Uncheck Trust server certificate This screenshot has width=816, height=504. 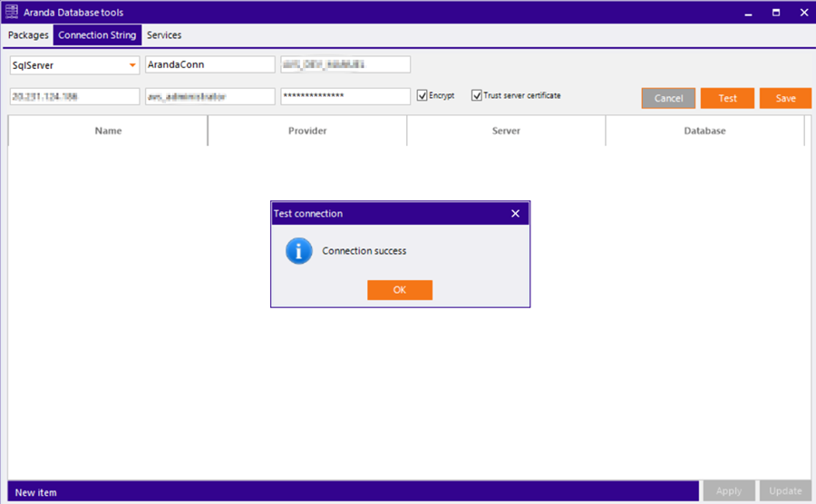[477, 95]
